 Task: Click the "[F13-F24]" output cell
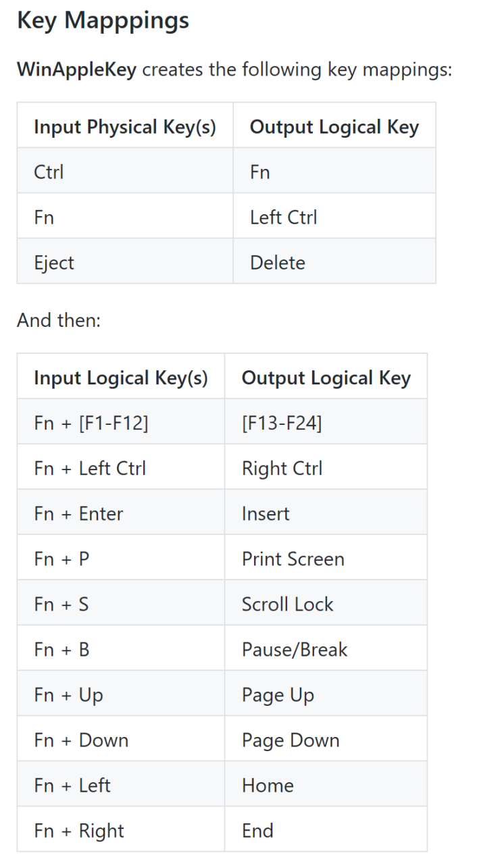coord(282,424)
